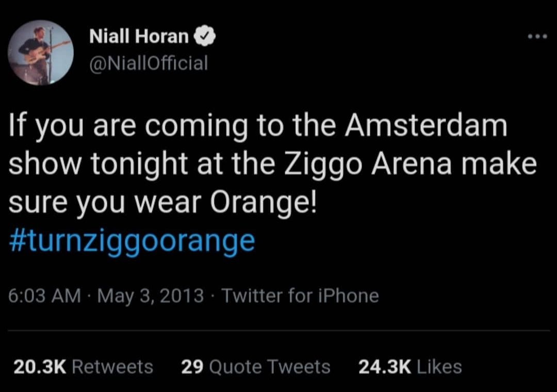
Task: Open the Niall Horan display name
Action: point(139,36)
